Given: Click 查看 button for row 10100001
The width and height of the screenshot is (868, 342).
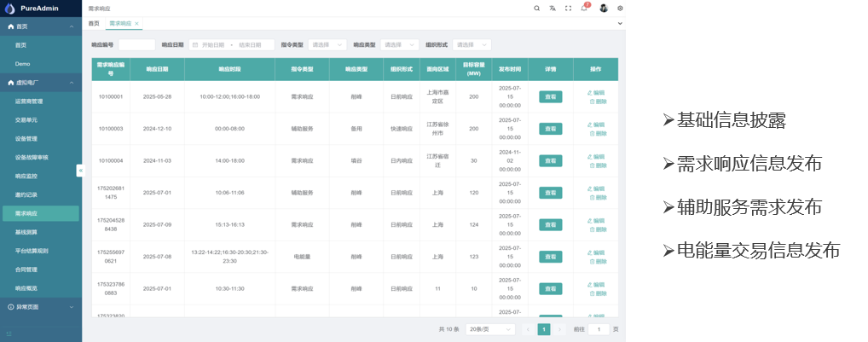Looking at the screenshot, I should 550,97.
